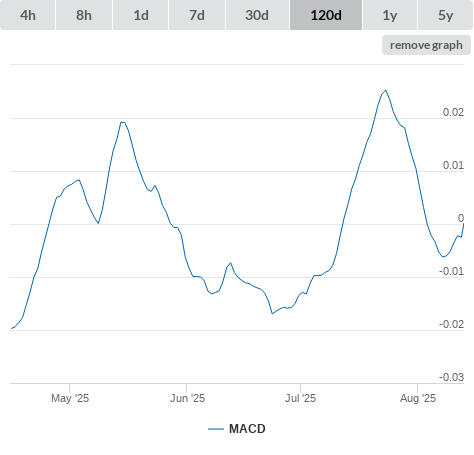Click the MACD line's late-June low point

(272, 314)
